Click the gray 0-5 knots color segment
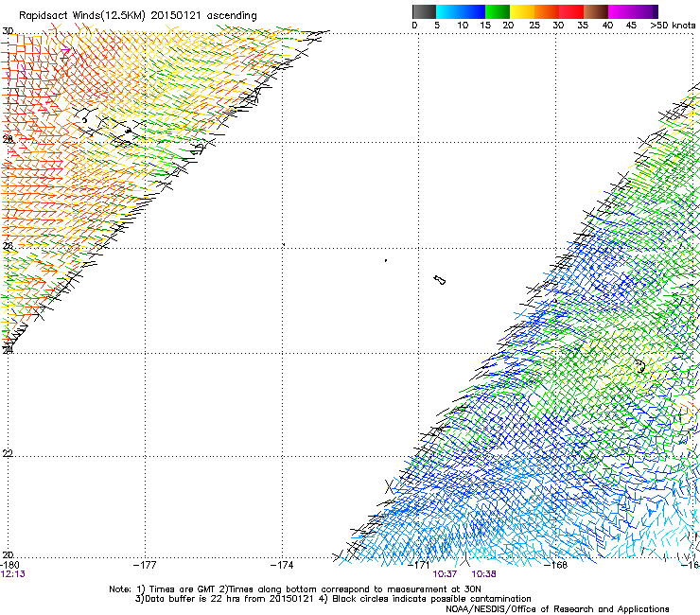 424,11
